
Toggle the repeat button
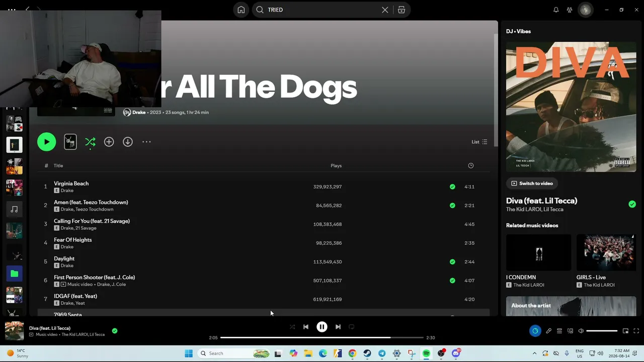[352, 327]
